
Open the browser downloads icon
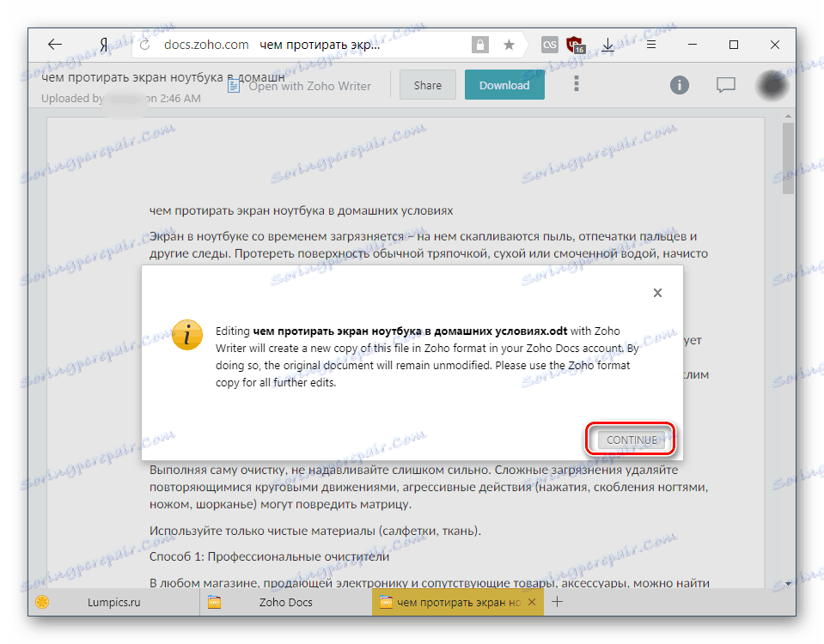point(607,46)
